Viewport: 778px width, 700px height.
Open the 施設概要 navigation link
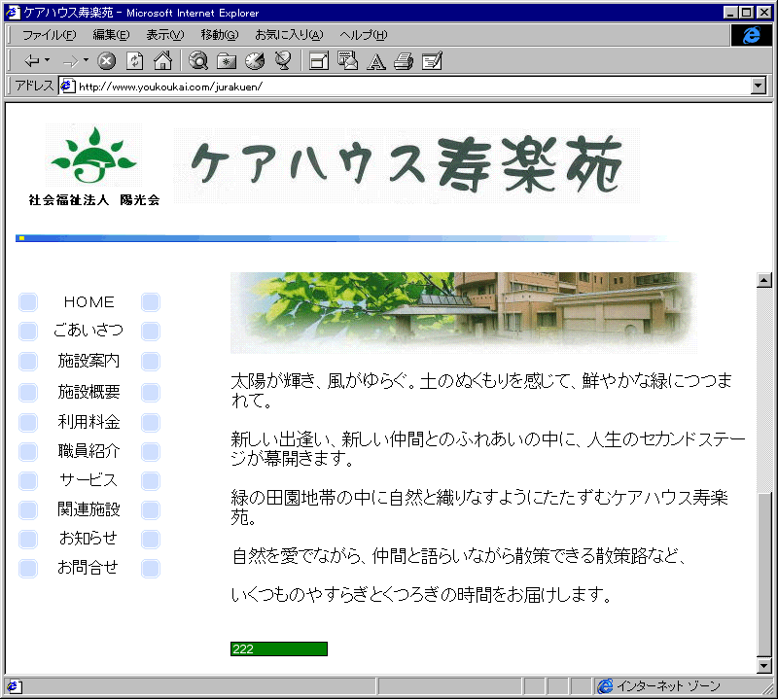pos(88,392)
